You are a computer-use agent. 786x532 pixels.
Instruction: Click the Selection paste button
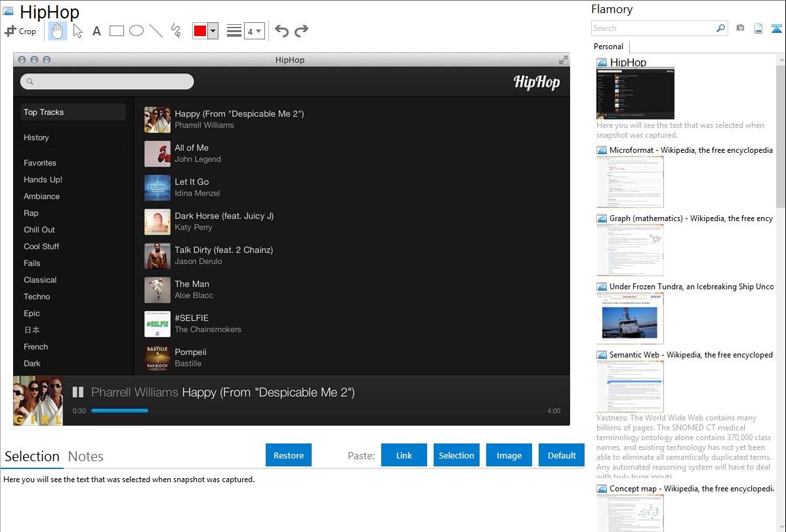point(457,455)
